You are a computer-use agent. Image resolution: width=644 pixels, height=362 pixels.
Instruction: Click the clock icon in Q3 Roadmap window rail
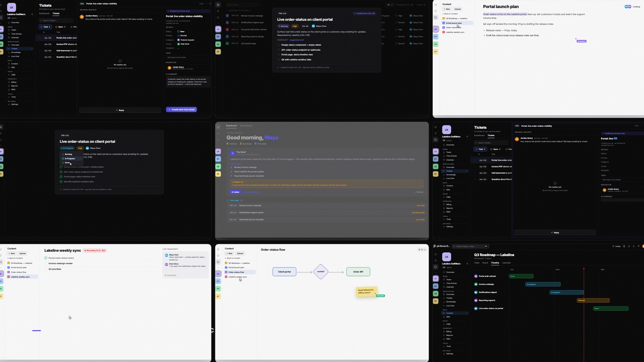[x=436, y=260]
